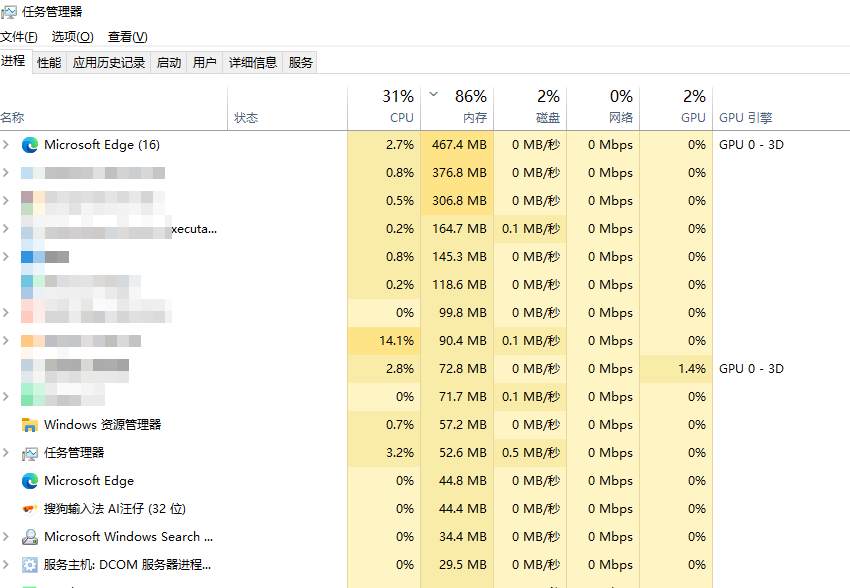The image size is (850, 588).
Task: Click the Microsoft Edge (16) process icon
Action: [30, 145]
